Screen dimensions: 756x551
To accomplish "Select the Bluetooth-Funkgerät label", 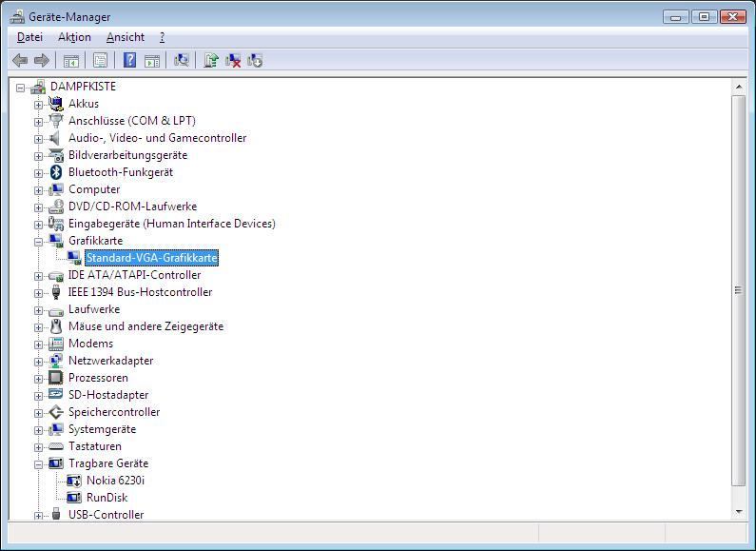I will point(121,172).
